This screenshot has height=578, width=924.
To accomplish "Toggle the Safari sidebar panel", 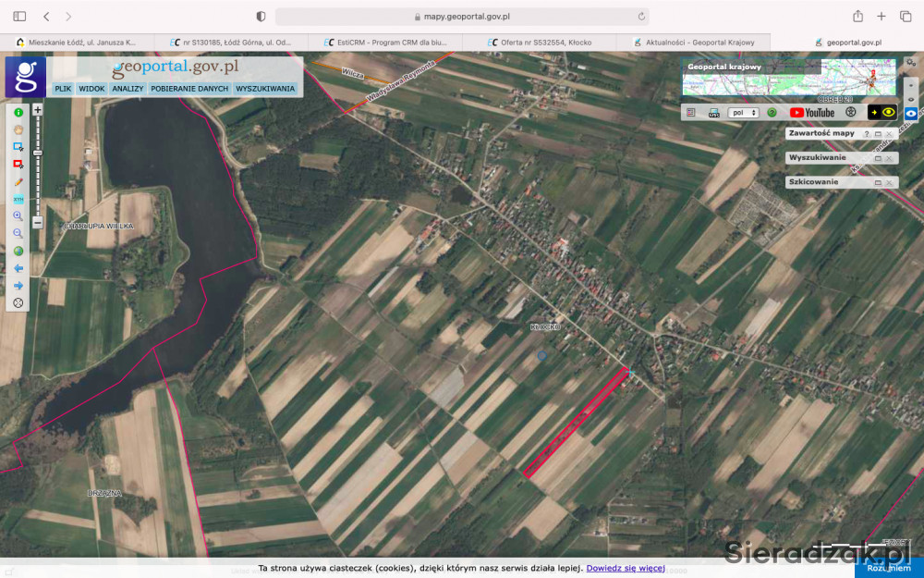I will [19, 17].
